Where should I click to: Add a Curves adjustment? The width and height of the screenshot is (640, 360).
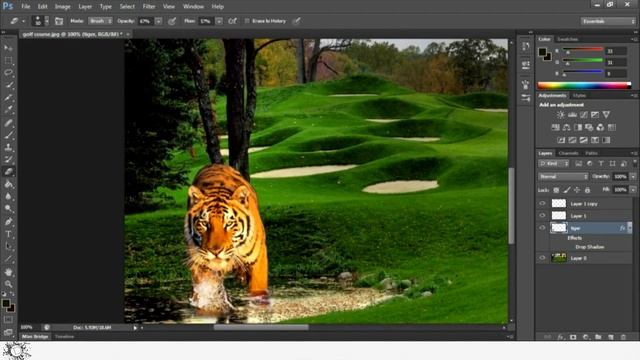point(584,115)
